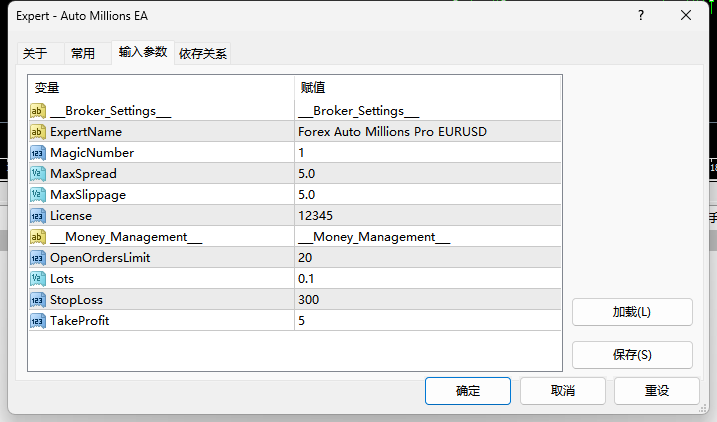Click the StopLoss variable name
Image resolution: width=717 pixels, height=422 pixels.
click(x=76, y=300)
